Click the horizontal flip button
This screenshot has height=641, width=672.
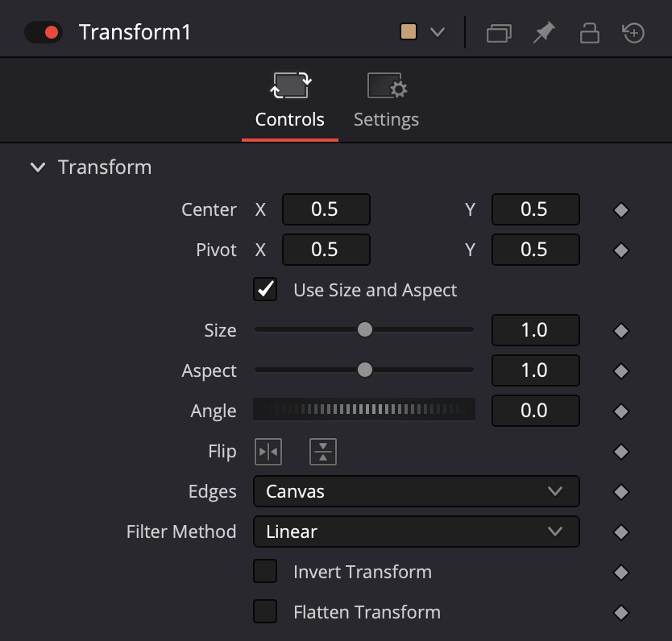tap(268, 452)
